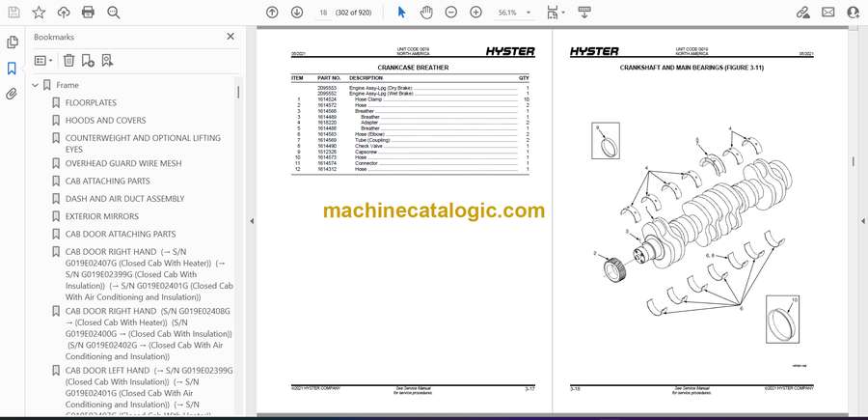The image size is (868, 420).
Task: Print the document
Action: coord(88,13)
